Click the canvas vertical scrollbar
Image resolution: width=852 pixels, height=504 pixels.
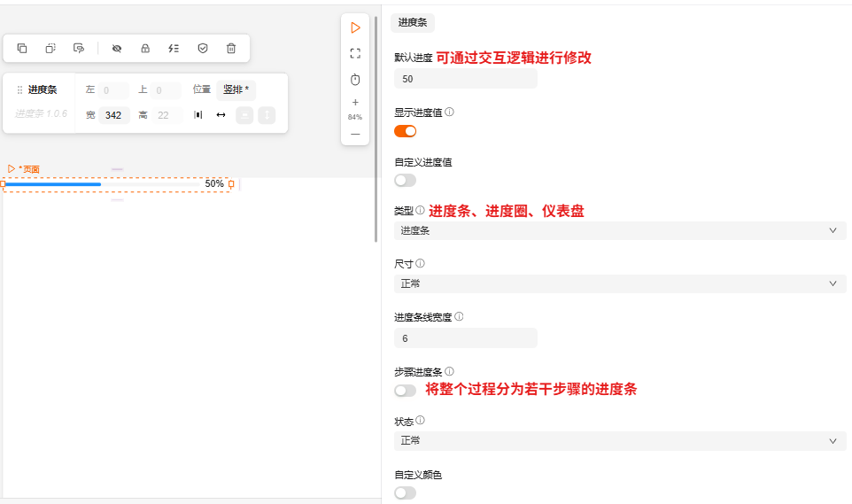pyautogui.click(x=376, y=130)
